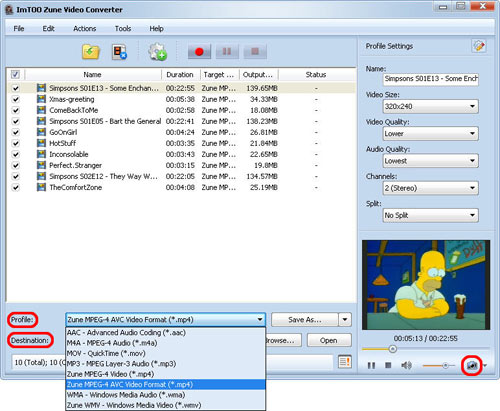Image resolution: width=500 pixels, height=411 pixels.
Task: Start conversion with the red record button
Action: coord(199,52)
